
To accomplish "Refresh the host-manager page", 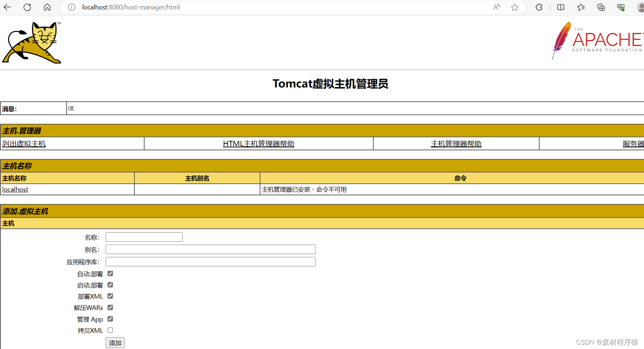I will pos(27,7).
